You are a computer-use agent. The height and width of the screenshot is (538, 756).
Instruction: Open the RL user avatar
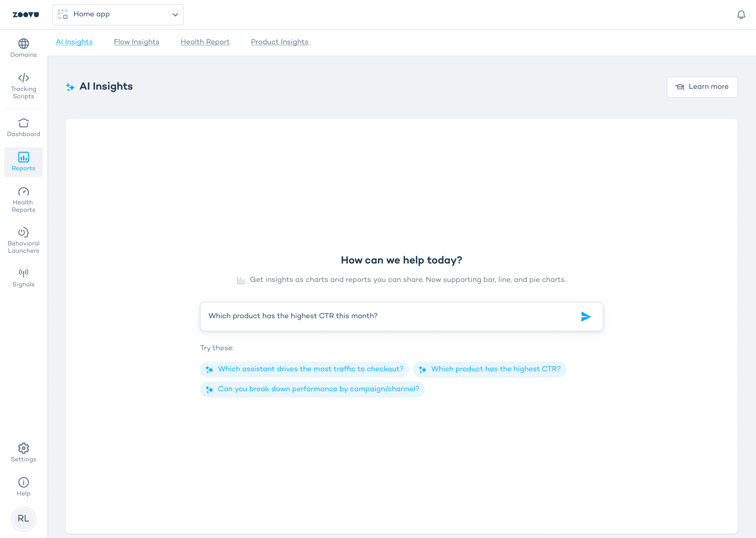coord(23,518)
